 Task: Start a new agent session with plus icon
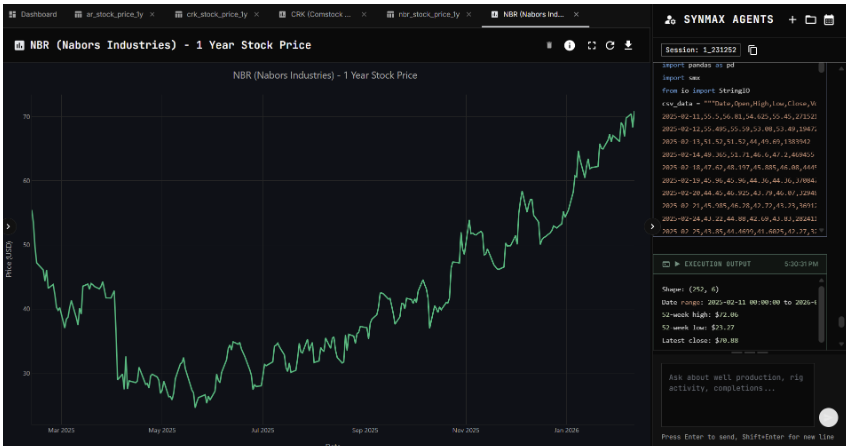[792, 19]
